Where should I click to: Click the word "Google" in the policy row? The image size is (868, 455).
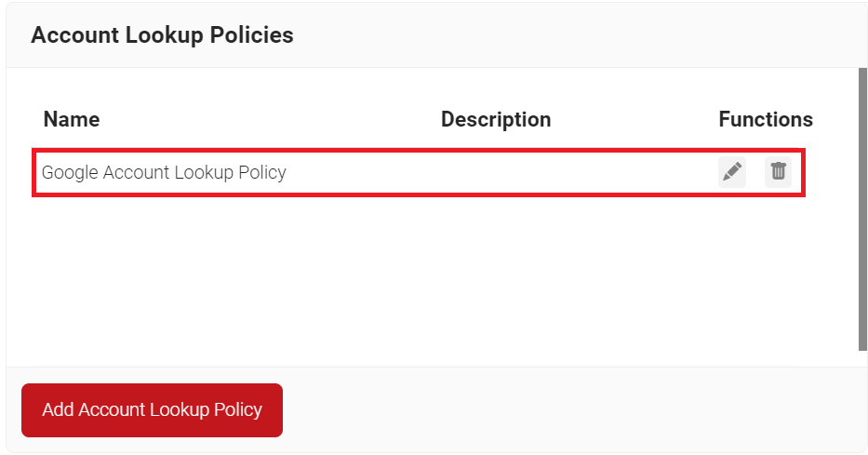tap(70, 172)
